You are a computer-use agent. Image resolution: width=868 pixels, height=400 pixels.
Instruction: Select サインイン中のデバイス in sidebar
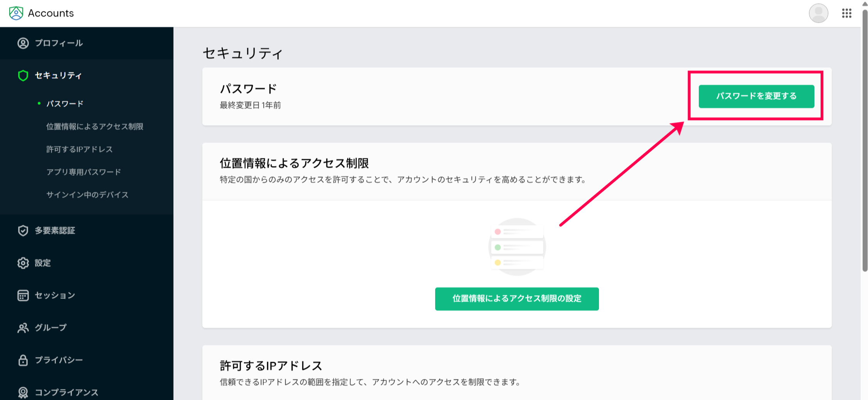(x=87, y=195)
